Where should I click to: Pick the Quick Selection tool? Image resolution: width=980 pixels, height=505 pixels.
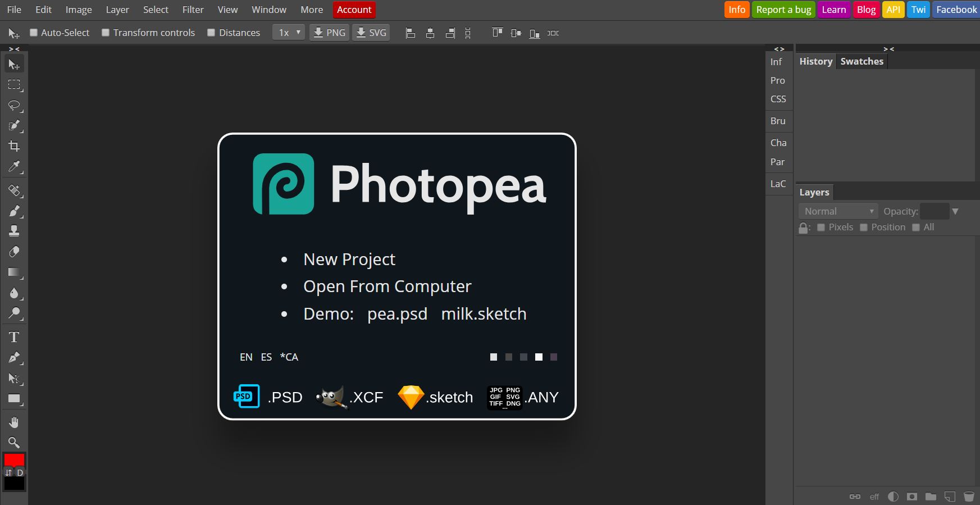coord(14,126)
